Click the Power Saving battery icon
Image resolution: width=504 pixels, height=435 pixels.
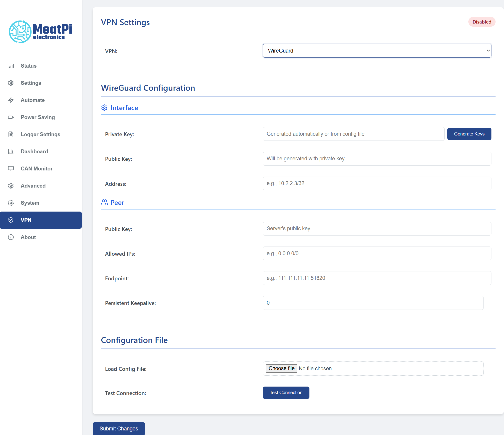[x=11, y=117]
